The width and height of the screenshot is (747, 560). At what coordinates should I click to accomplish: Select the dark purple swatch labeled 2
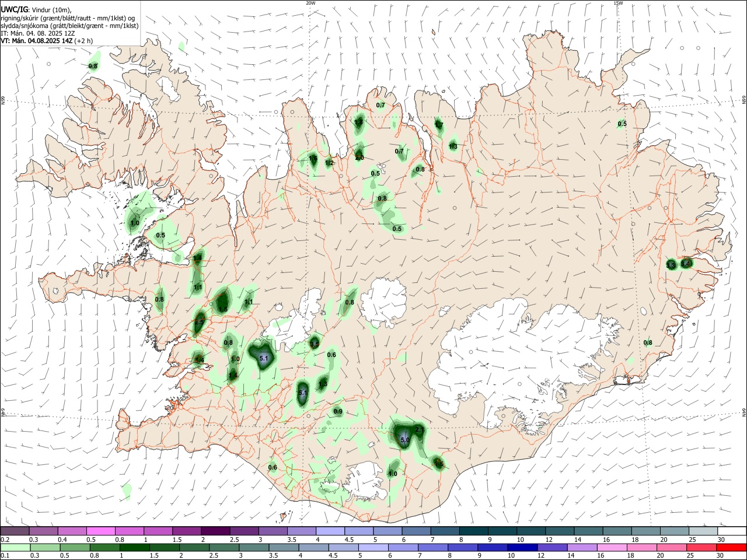point(215,531)
